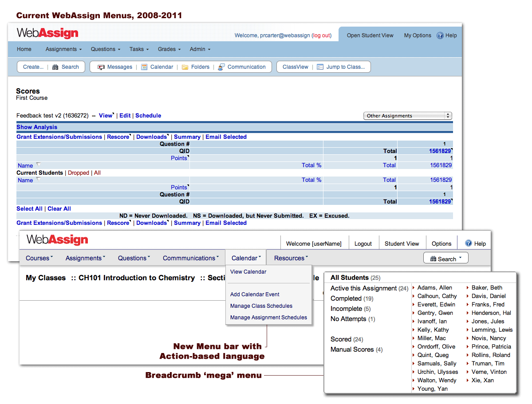This screenshot has height=404, width=532.
Task: Click the red arrow next to Baker, Beth
Action: (468, 288)
